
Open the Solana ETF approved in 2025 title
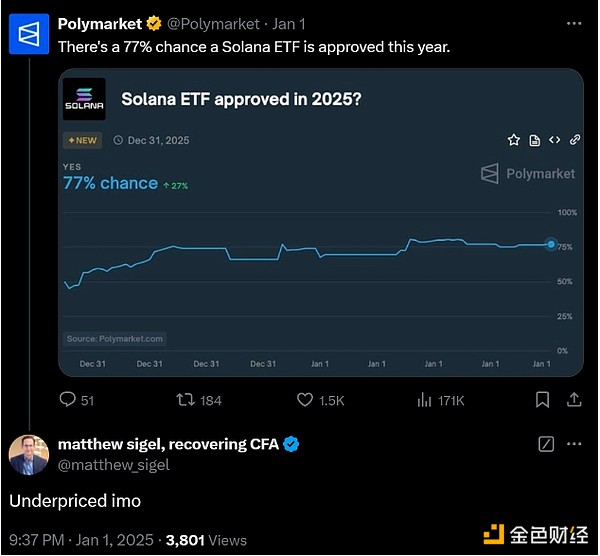241,99
